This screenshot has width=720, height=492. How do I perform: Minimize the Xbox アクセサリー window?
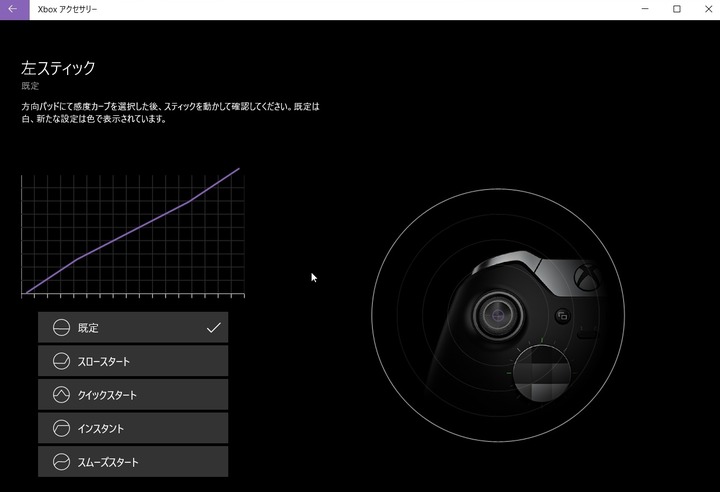[645, 9]
